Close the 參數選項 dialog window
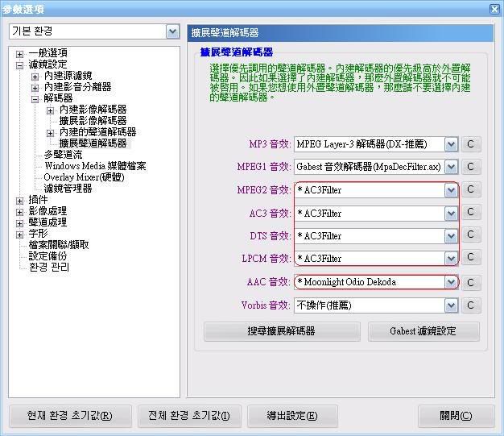The image size is (504, 436). pyautogui.click(x=494, y=9)
